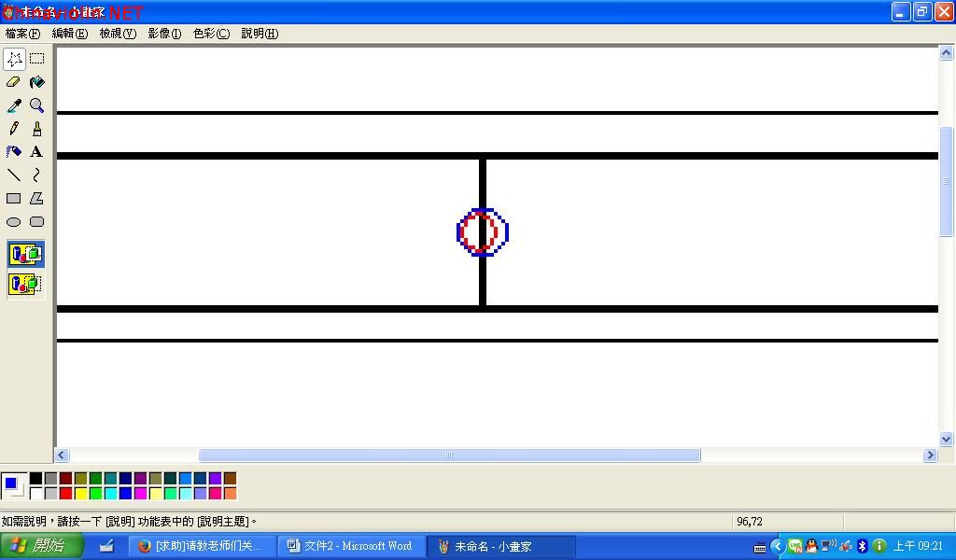The image size is (956, 560).
Task: Open the 色彩(C) menu
Action: click(211, 34)
